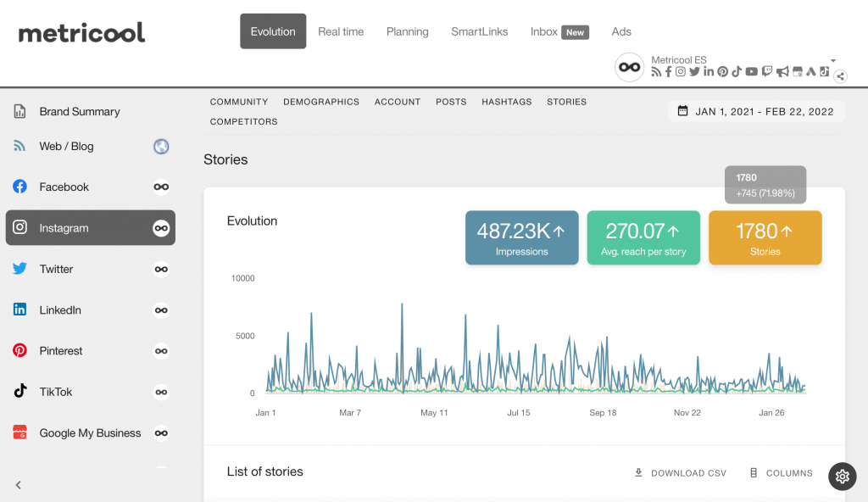This screenshot has height=502, width=868.
Task: Click the Web / Blog RSS icon
Action: [19, 147]
